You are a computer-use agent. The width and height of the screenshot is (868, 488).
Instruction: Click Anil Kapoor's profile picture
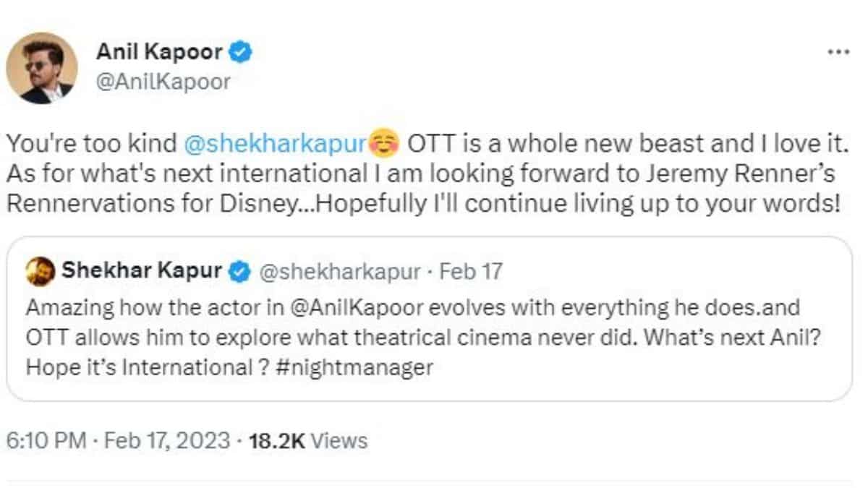(41, 68)
